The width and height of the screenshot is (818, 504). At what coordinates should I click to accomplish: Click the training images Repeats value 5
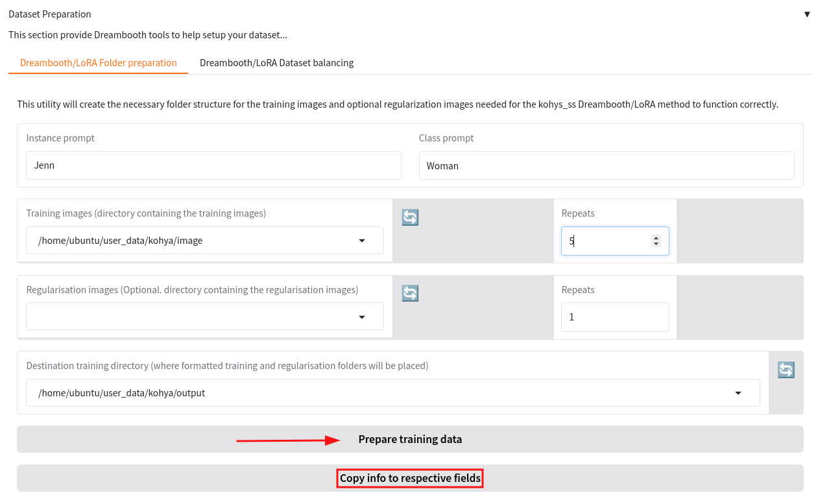(603, 241)
